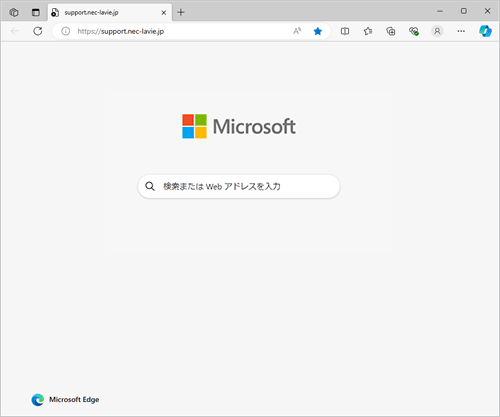Click the Microsoft logo

coord(239,126)
